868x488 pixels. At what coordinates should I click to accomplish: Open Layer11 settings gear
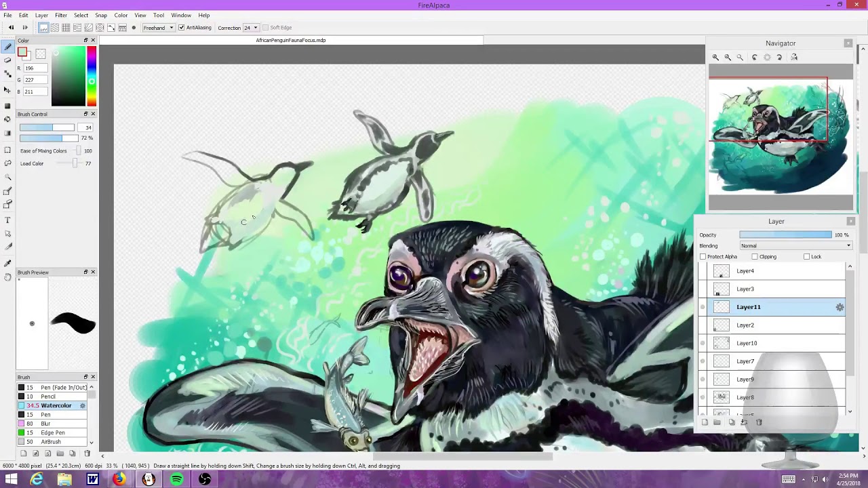[x=840, y=307]
